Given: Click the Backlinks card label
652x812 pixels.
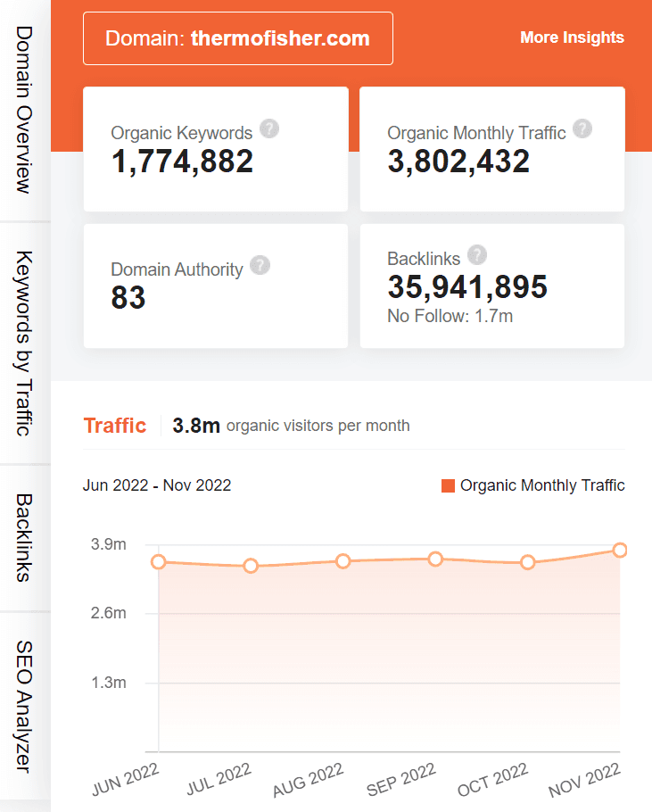Looking at the screenshot, I should [x=424, y=259].
